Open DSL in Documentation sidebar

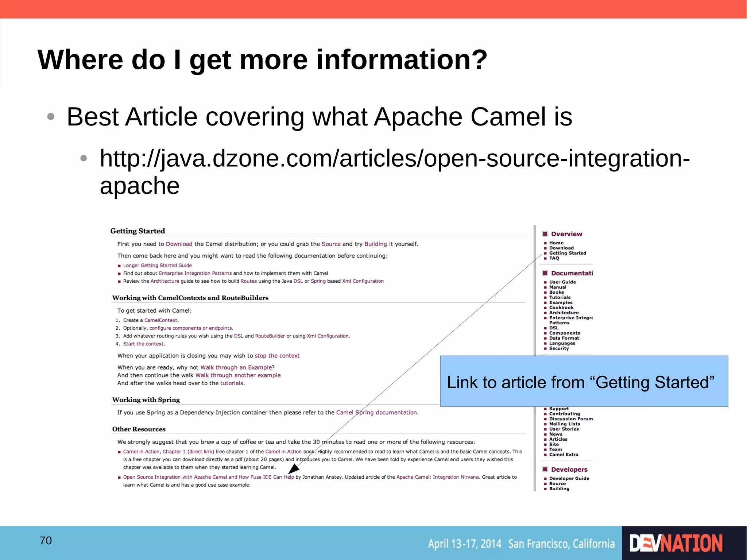click(554, 328)
